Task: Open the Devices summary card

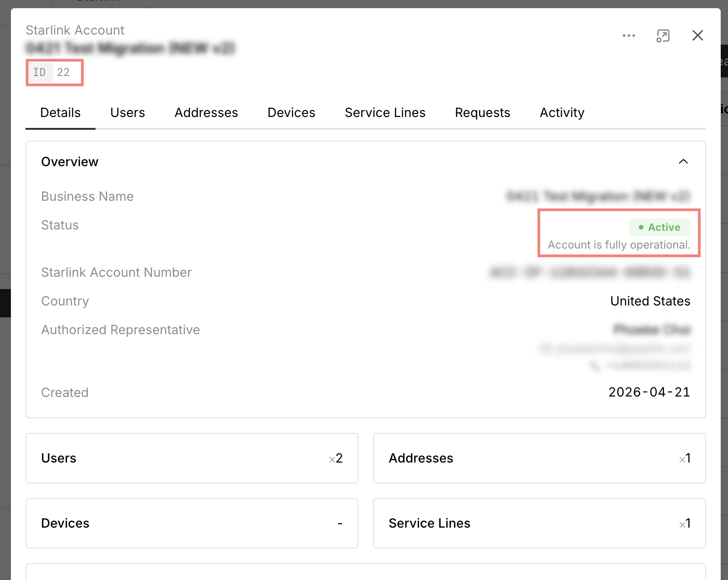Action: click(x=192, y=523)
